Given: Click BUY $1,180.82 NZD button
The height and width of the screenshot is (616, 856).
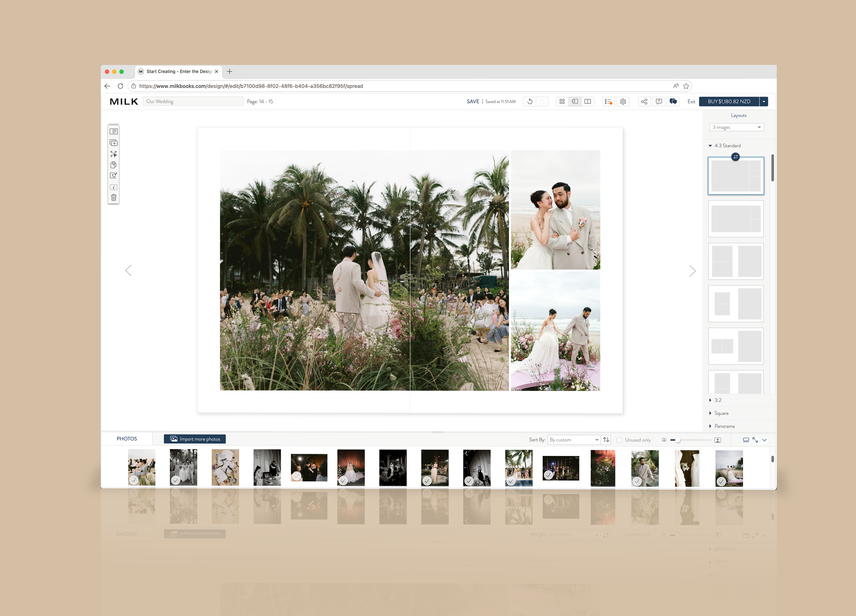Looking at the screenshot, I should coord(729,102).
